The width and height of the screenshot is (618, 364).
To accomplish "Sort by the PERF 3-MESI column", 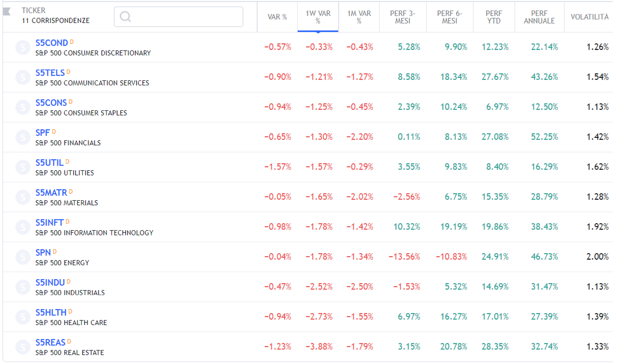I will tap(403, 17).
